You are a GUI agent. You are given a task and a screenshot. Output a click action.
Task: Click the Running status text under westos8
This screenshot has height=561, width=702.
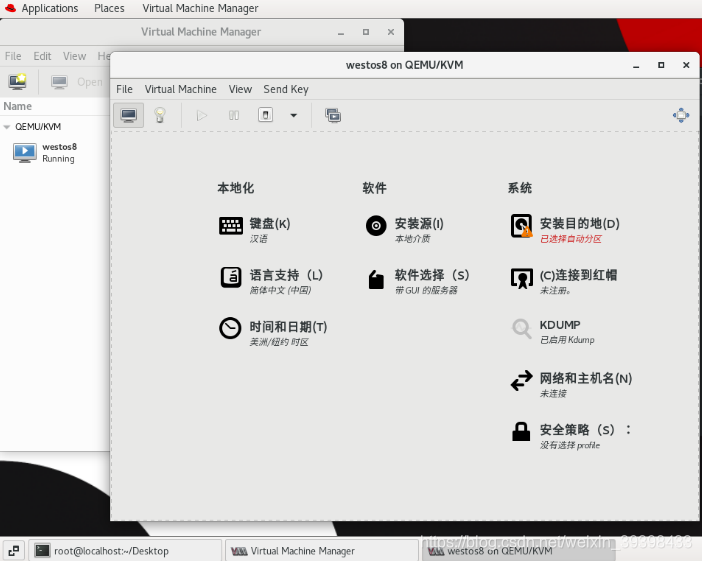coord(58,159)
